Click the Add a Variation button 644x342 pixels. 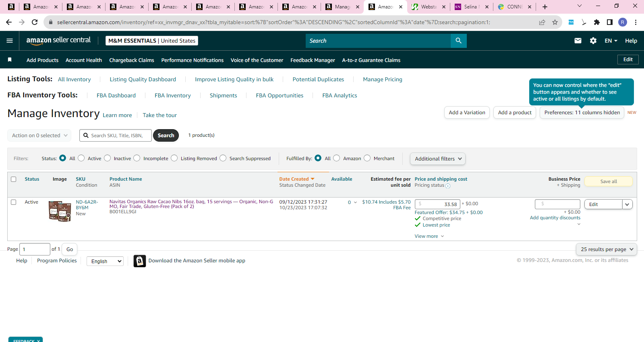coord(467,113)
